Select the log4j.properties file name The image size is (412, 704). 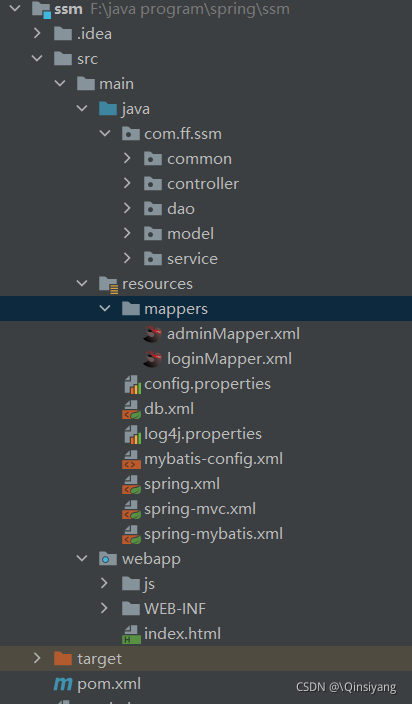203,435
